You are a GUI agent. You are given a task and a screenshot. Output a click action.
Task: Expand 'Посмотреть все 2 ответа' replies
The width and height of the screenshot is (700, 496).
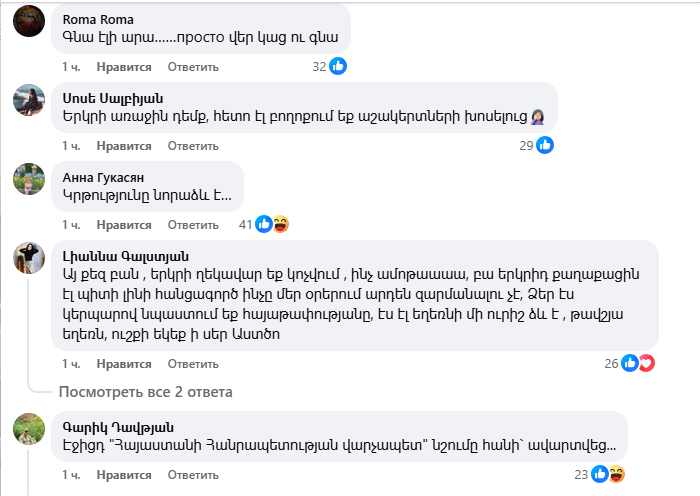point(145,391)
